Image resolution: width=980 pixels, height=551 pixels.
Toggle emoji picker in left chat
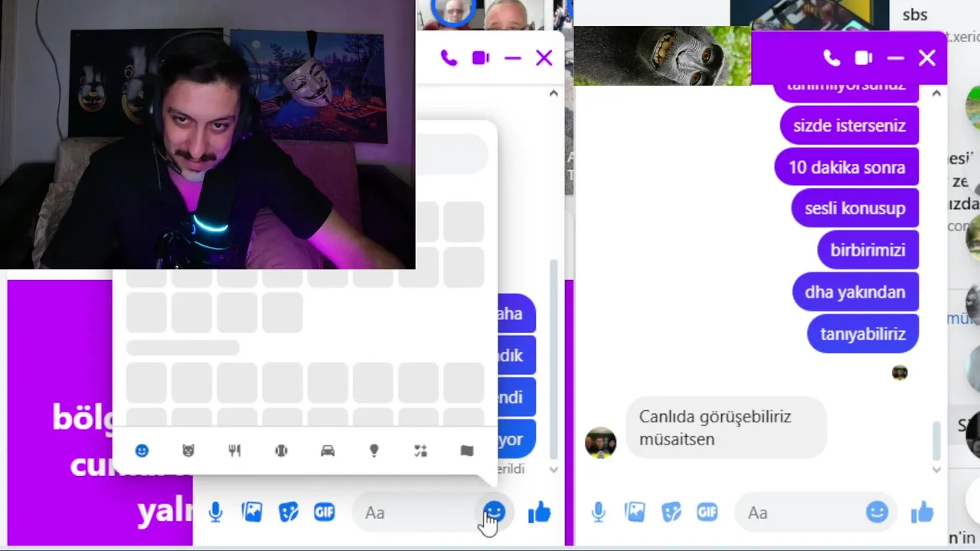click(494, 512)
